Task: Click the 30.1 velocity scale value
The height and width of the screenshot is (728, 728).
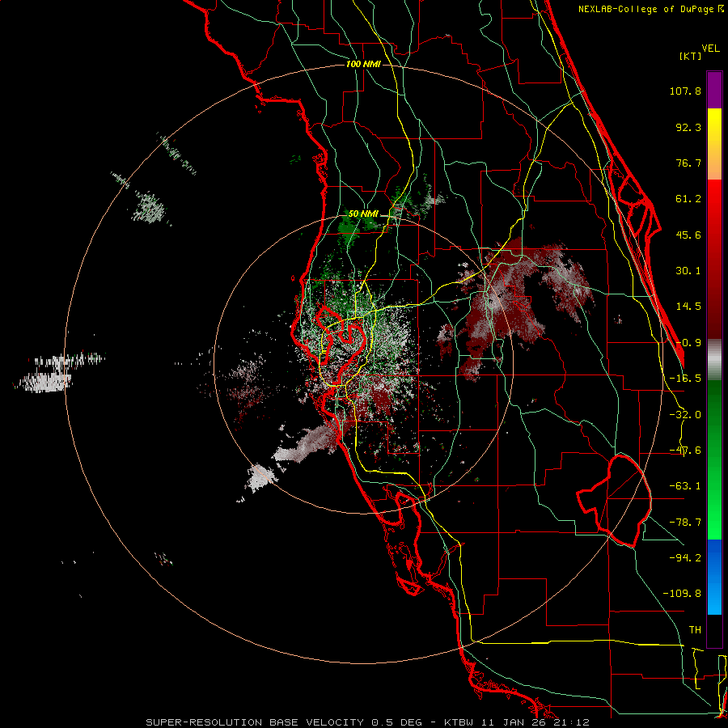Action: (688, 271)
